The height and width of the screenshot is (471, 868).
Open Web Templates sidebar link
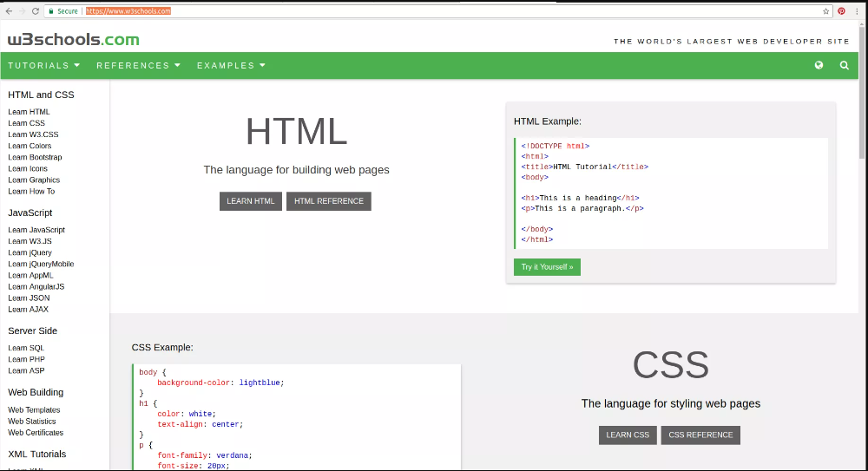(34, 410)
